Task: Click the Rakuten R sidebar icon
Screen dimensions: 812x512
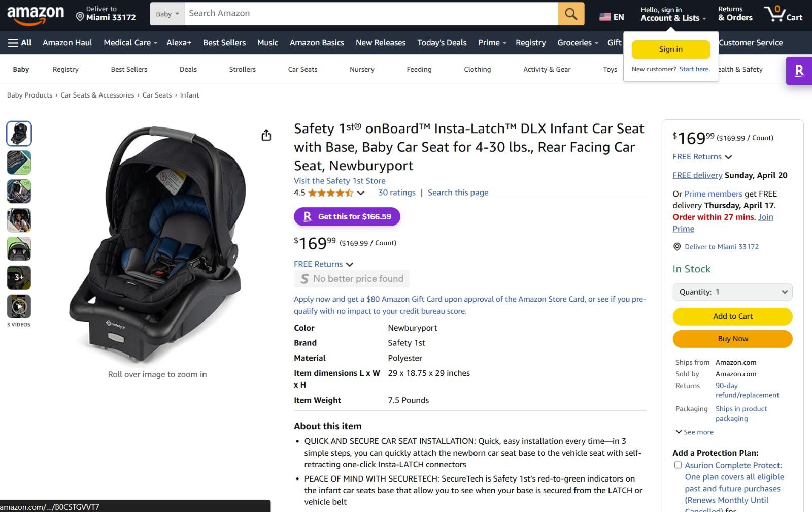Action: pos(799,72)
